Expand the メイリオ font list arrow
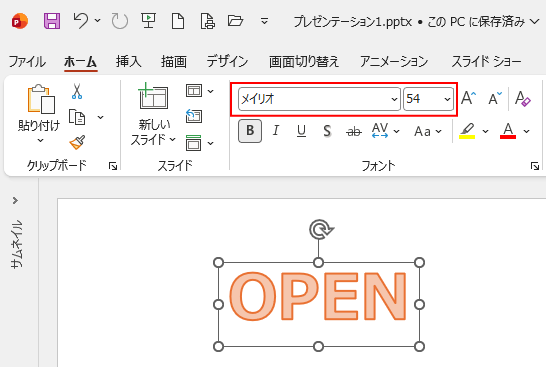Screen dimensions: 546x367 point(394,99)
